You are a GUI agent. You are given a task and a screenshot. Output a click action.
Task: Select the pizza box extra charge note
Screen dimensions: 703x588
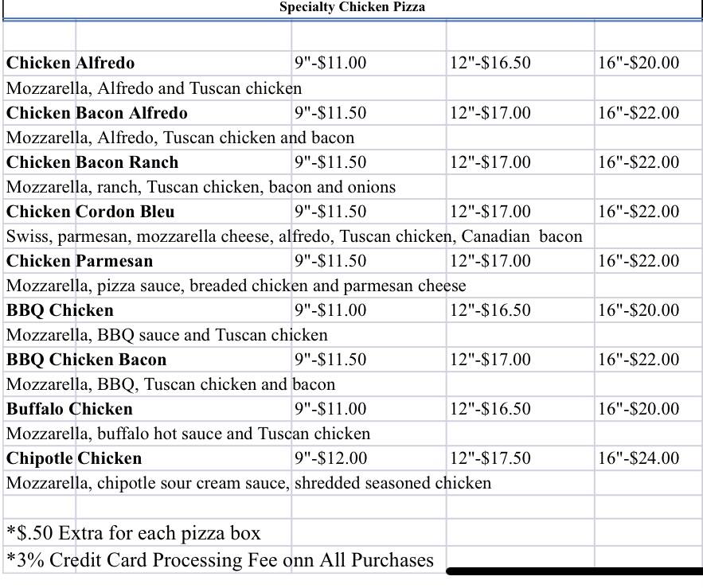(x=134, y=532)
